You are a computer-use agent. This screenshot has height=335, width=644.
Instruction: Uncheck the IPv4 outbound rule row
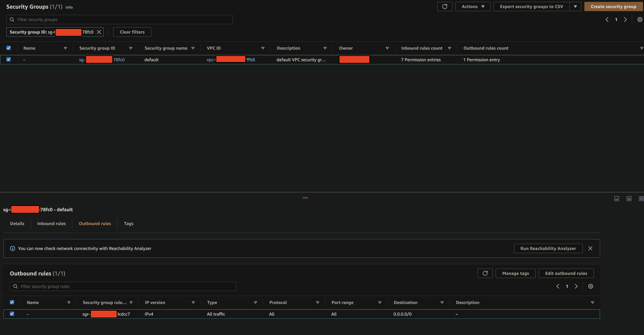click(12, 314)
